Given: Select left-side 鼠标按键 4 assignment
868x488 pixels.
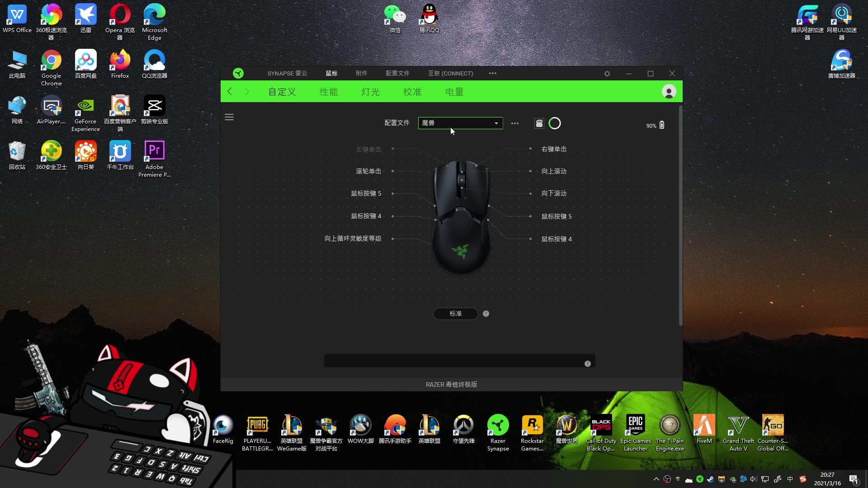Looking at the screenshot, I should [366, 216].
